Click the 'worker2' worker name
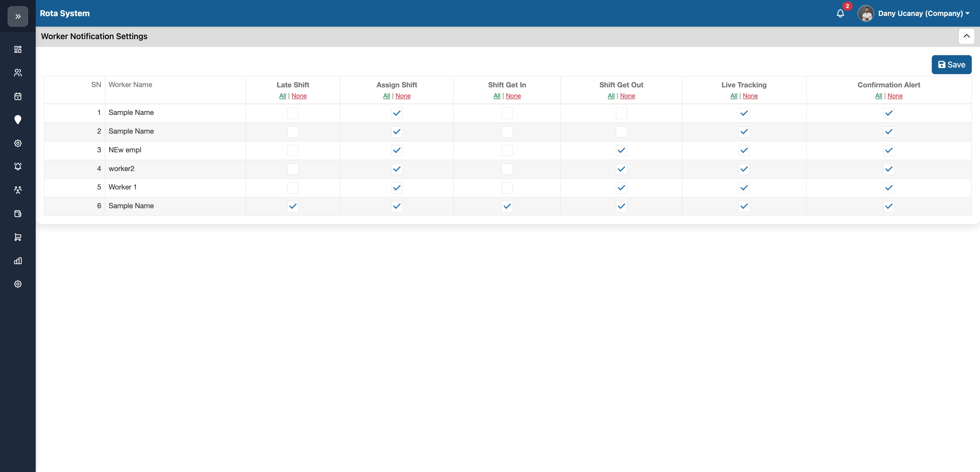 click(x=121, y=168)
